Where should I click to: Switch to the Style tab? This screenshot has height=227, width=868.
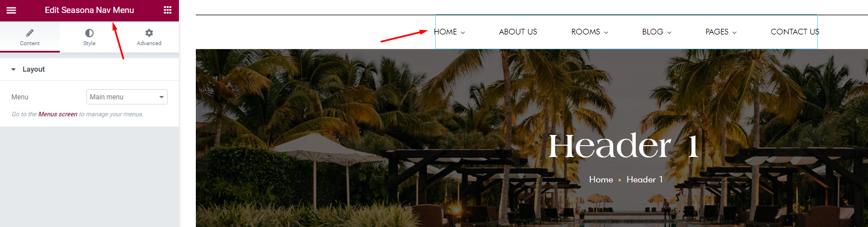coord(89,37)
